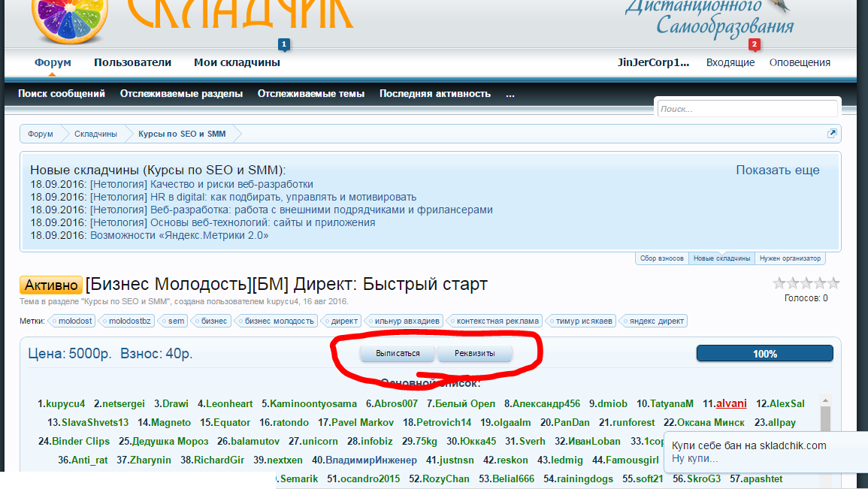Click the яндекс директ tag
The image size is (868, 489).
[652, 321]
